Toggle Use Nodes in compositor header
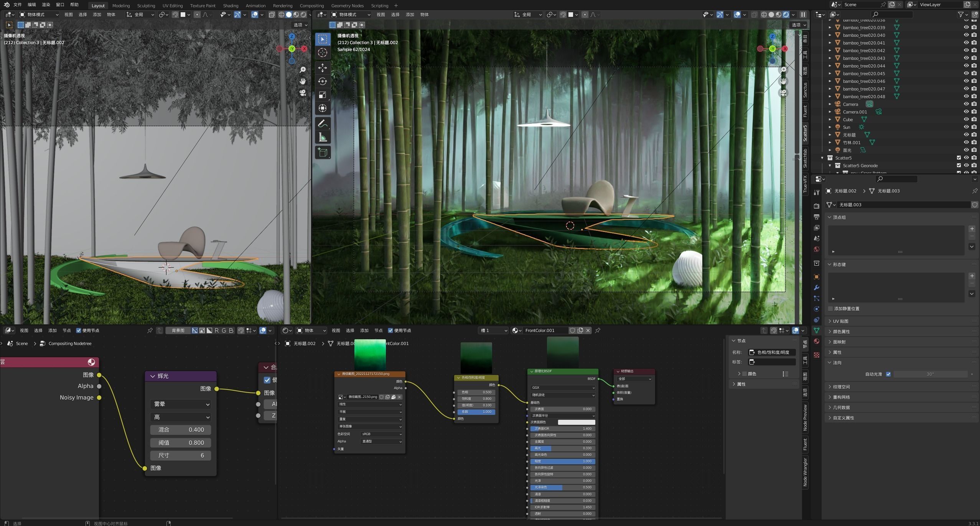 tap(79, 330)
